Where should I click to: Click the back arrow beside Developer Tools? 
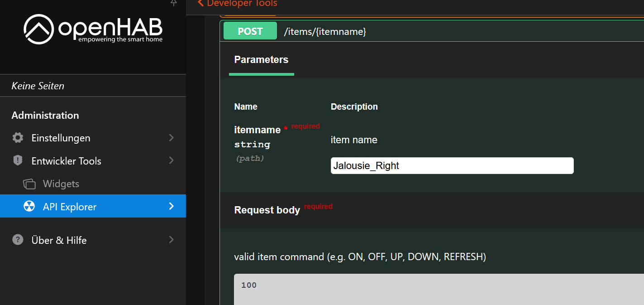[x=200, y=3]
